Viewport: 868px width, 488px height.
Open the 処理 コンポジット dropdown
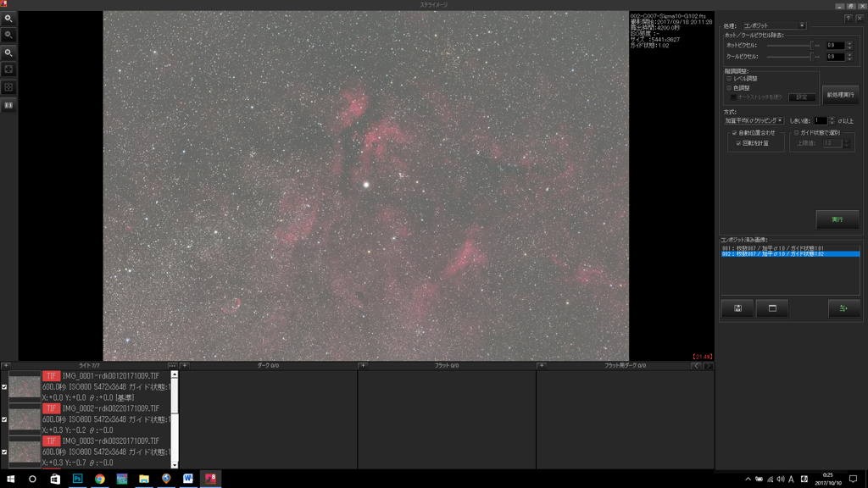tap(775, 25)
